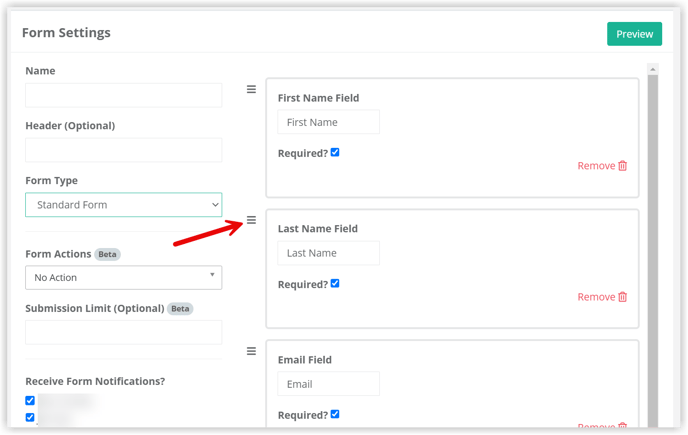This screenshot has width=688, height=435.
Task: Click the Beta badge beside Form Actions
Action: pyautogui.click(x=108, y=254)
